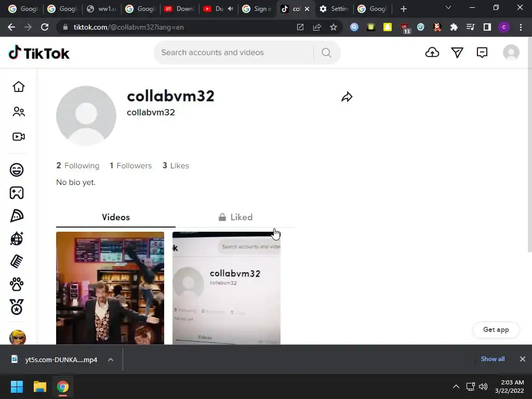Click Show all downloads
This screenshot has width=532, height=399.
(x=493, y=359)
